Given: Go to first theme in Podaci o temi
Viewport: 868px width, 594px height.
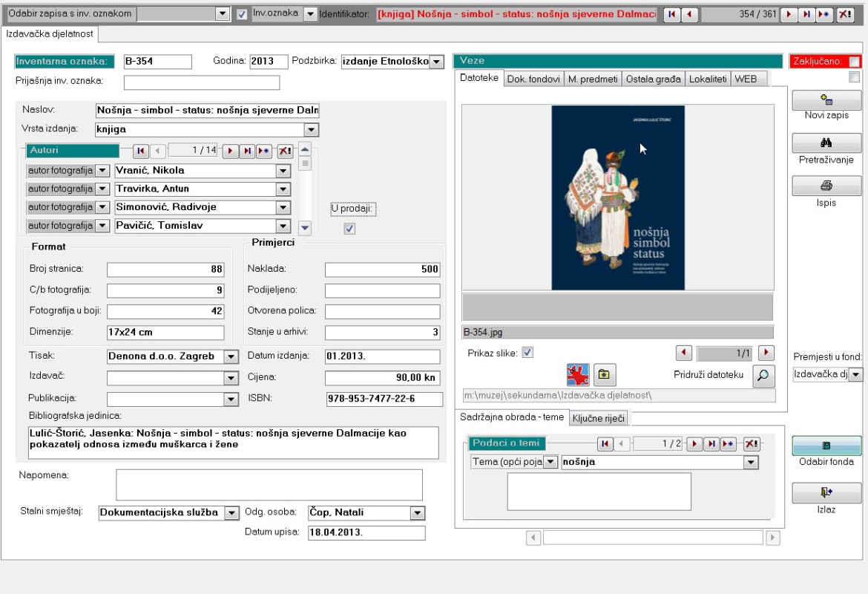Looking at the screenshot, I should pos(605,443).
